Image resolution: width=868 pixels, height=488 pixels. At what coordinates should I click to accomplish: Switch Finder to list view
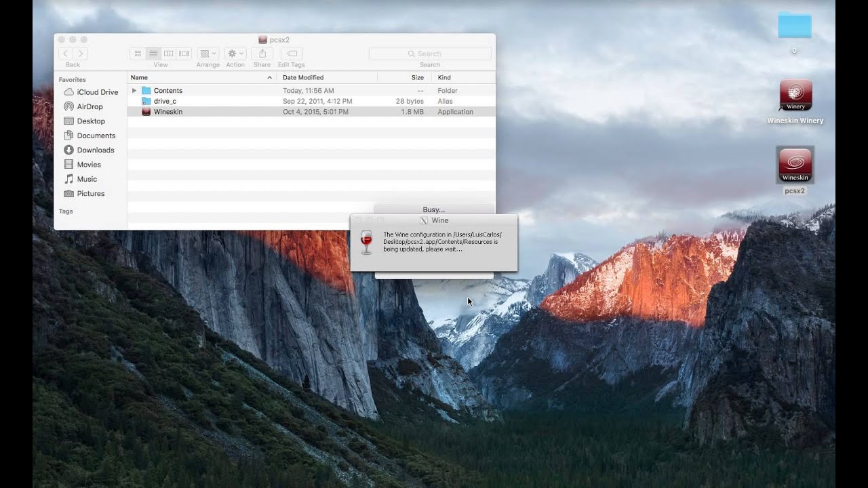tap(153, 54)
